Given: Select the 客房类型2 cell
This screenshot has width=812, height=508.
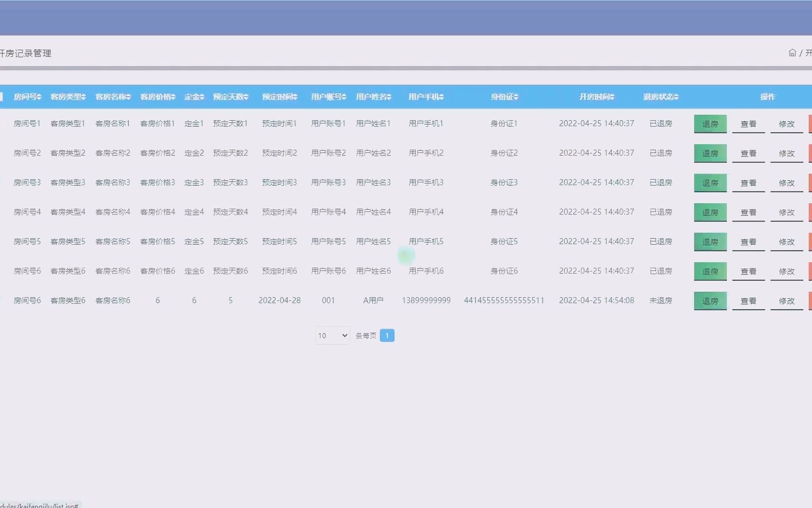Looking at the screenshot, I should [68, 153].
